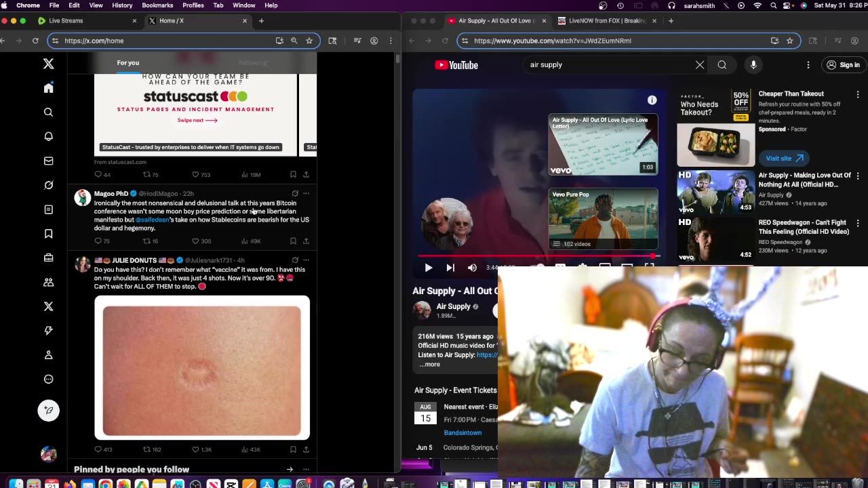Open the Lyric Love Letter video card
Viewport: 868px width, 488px height.
click(603, 144)
